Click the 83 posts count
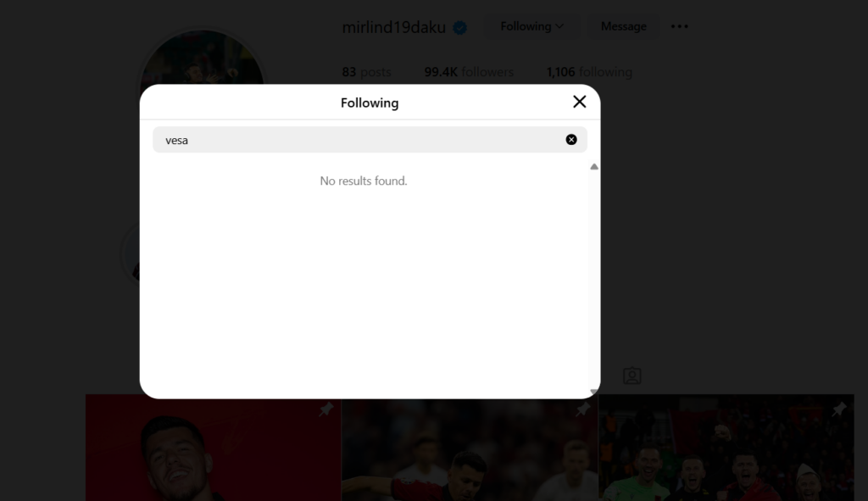The width and height of the screenshot is (868, 501). point(366,73)
